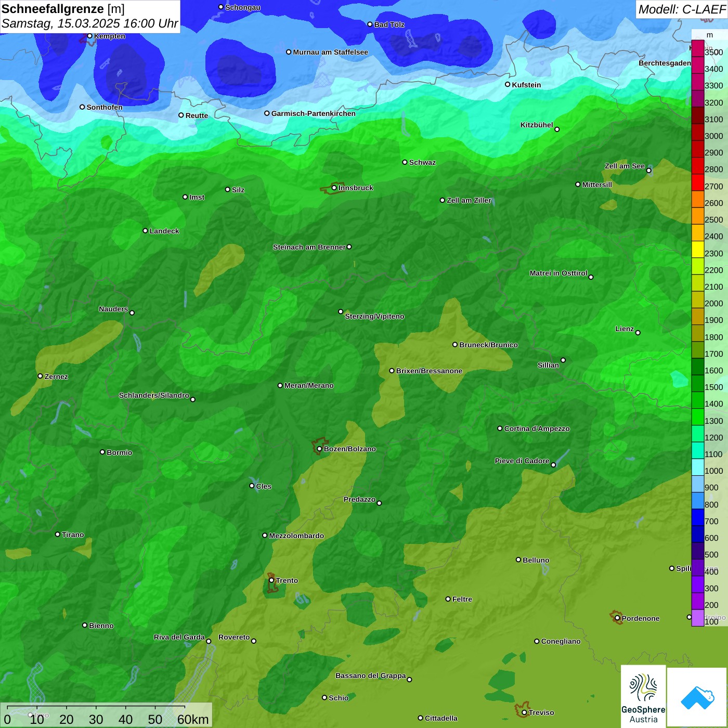Screen dimensions: 728x728
Task: Select the light cyan 1000 m legend swatch
Action: 698,467
